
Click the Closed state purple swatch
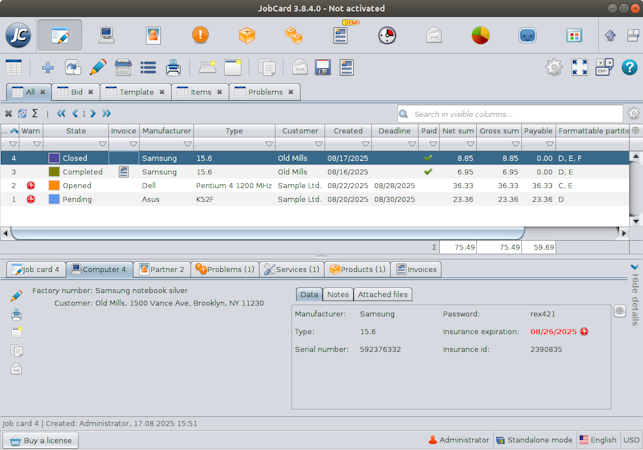54,158
